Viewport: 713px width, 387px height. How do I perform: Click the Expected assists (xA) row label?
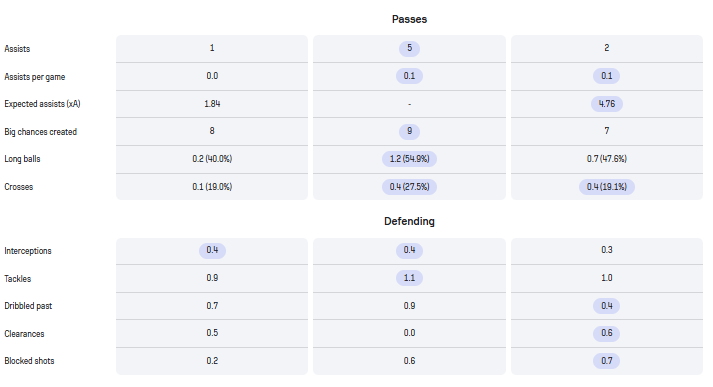pos(42,104)
